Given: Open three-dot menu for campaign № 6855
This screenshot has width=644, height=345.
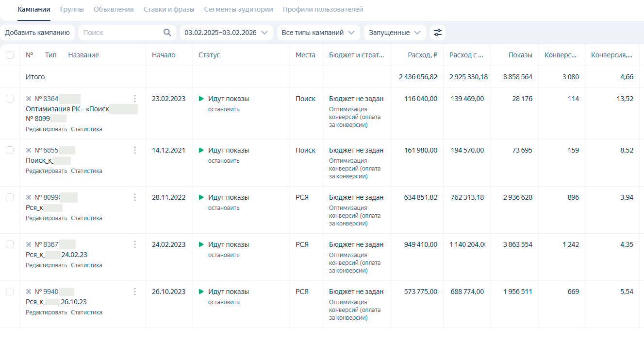Looking at the screenshot, I should pyautogui.click(x=135, y=150).
